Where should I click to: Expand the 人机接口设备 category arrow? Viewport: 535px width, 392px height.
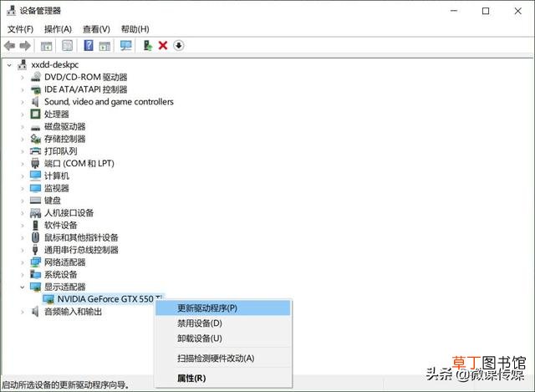pos(23,213)
